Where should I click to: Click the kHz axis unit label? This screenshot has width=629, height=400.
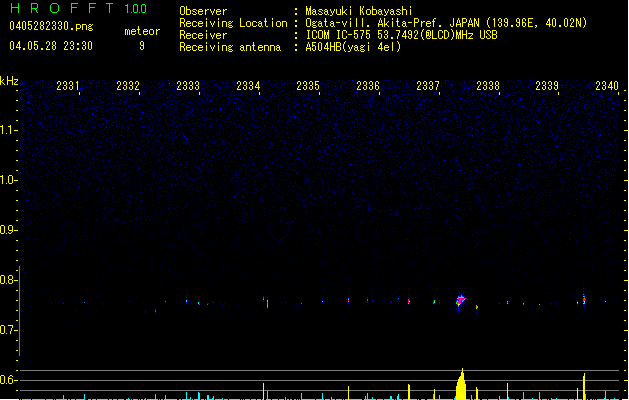click(9, 81)
